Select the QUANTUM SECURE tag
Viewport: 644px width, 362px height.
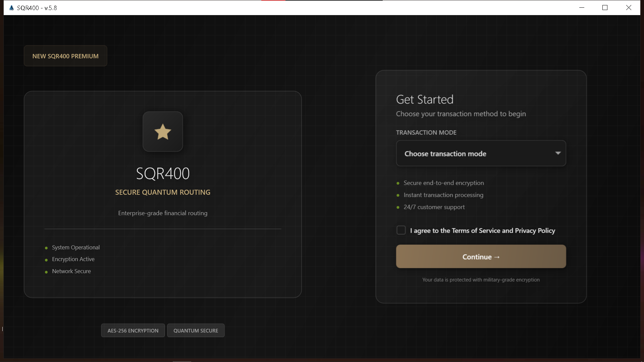[196, 330]
